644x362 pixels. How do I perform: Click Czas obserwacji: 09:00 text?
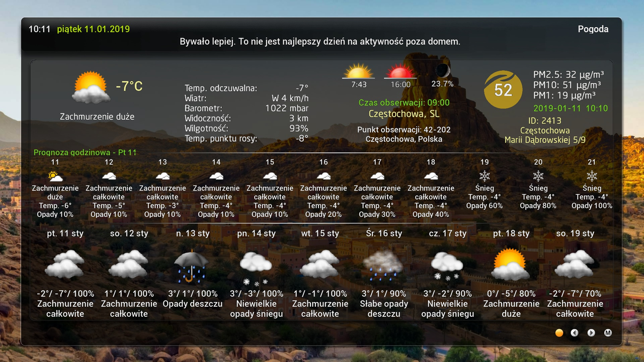click(x=404, y=103)
